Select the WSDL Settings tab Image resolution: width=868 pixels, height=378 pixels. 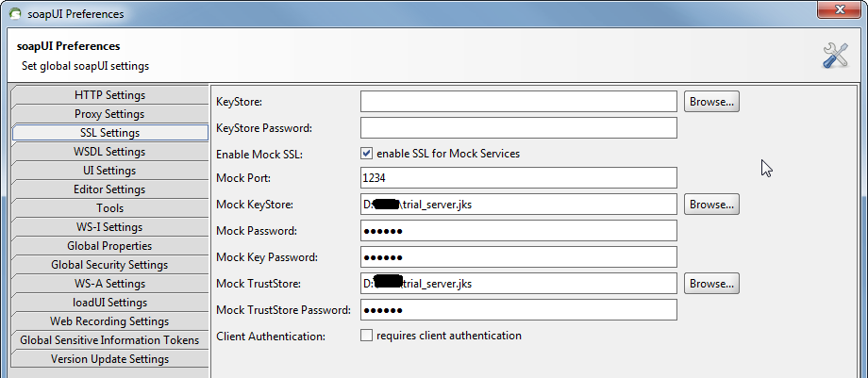click(109, 152)
